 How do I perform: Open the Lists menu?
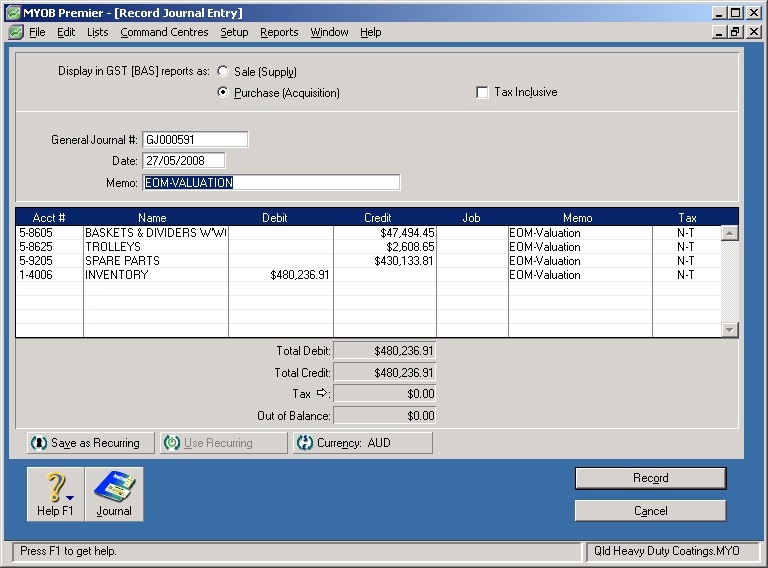tap(97, 32)
